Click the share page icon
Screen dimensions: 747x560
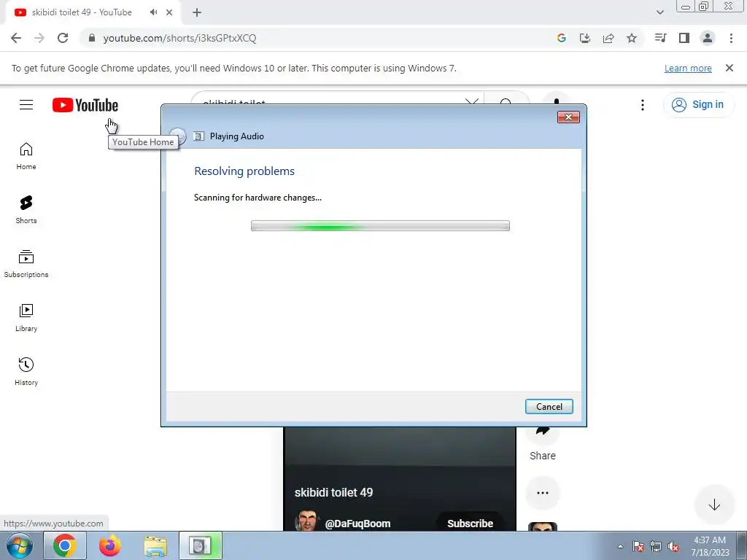coord(608,38)
